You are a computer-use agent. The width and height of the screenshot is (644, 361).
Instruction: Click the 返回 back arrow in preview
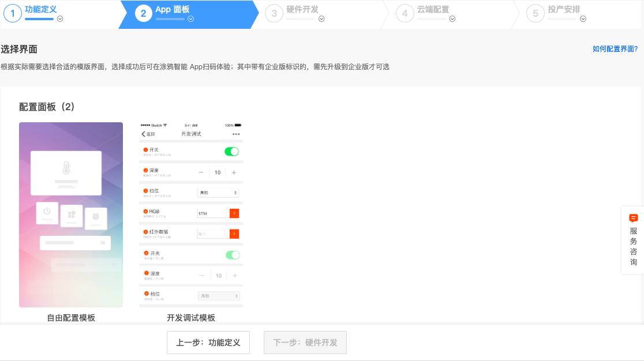pos(144,134)
